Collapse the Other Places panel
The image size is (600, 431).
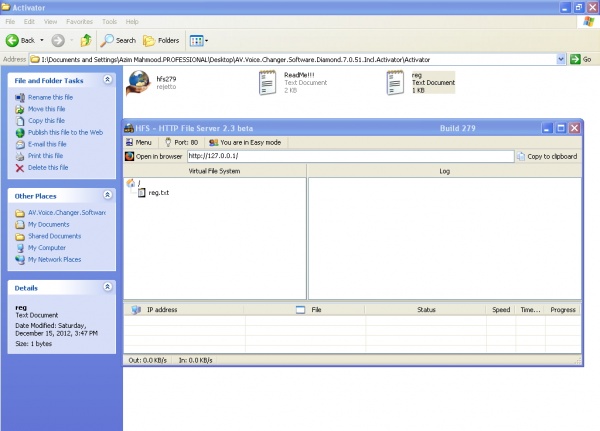[x=108, y=195]
